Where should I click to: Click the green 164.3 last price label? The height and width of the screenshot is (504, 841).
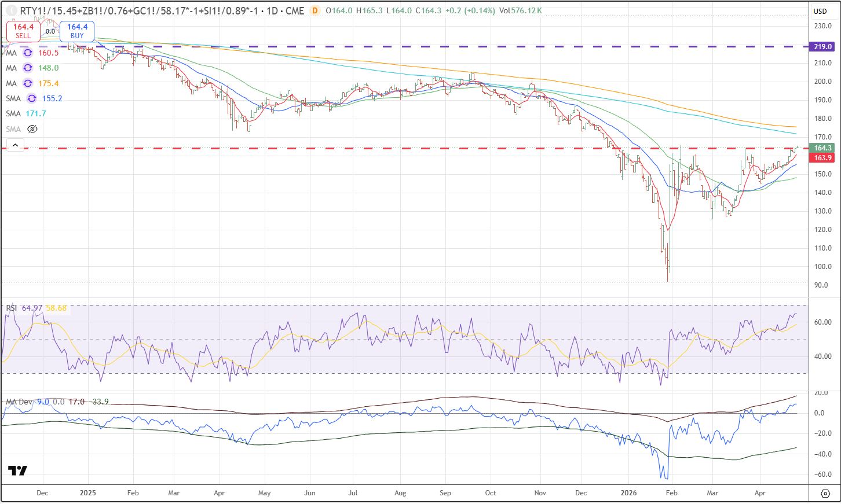(x=822, y=148)
